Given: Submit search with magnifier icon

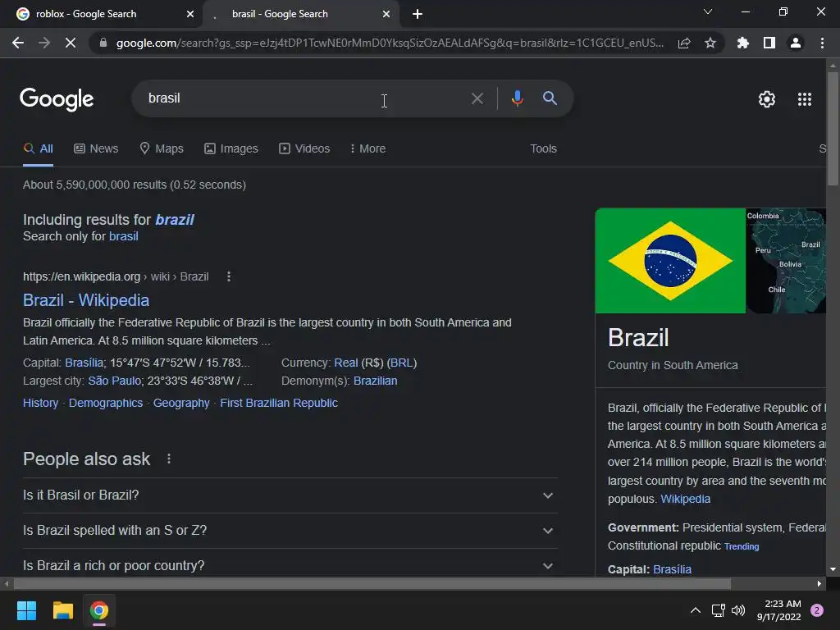Looking at the screenshot, I should (x=550, y=98).
